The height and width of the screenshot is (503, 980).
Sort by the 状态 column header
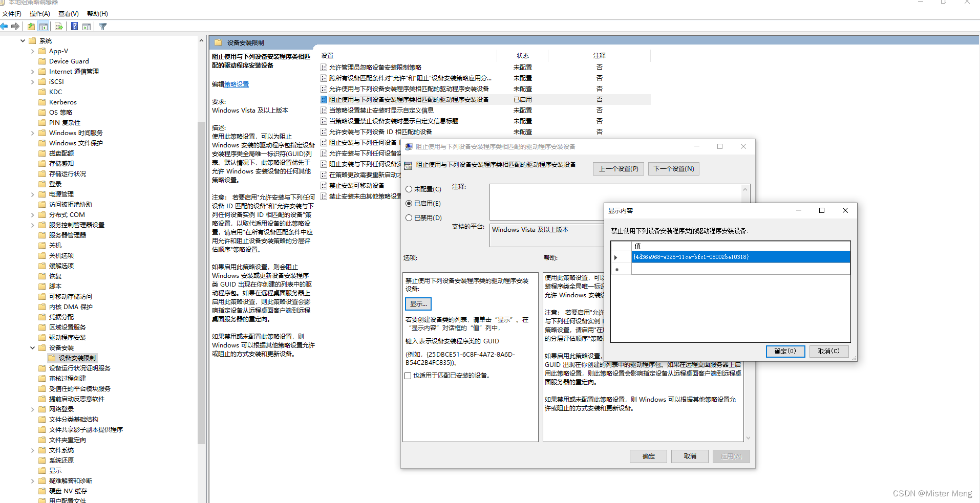[522, 56]
